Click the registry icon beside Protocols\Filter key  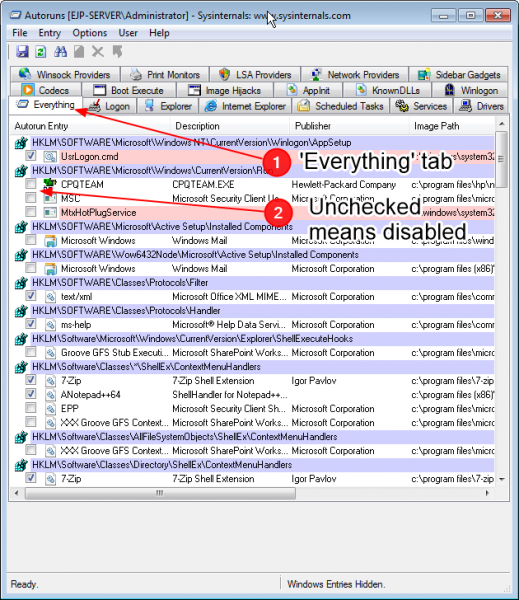tap(21, 283)
